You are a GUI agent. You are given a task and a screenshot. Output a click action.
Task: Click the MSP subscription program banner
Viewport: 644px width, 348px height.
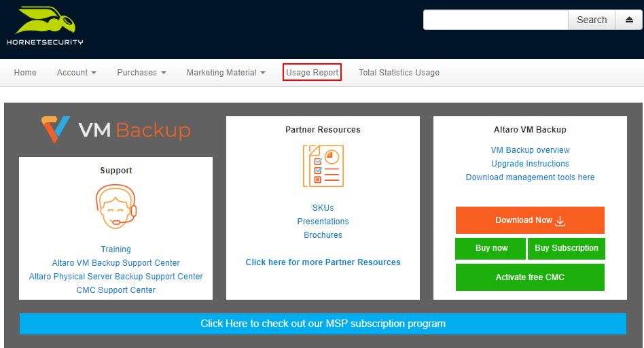coord(323,324)
